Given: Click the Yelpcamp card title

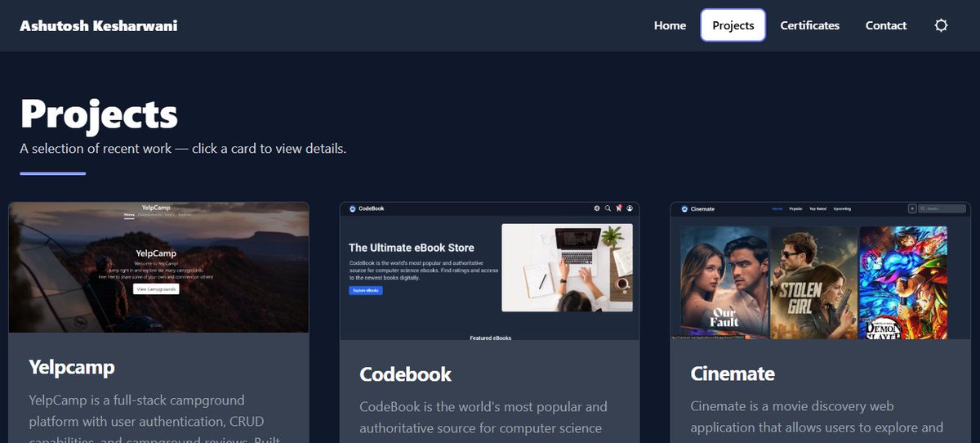Looking at the screenshot, I should click(x=72, y=367).
